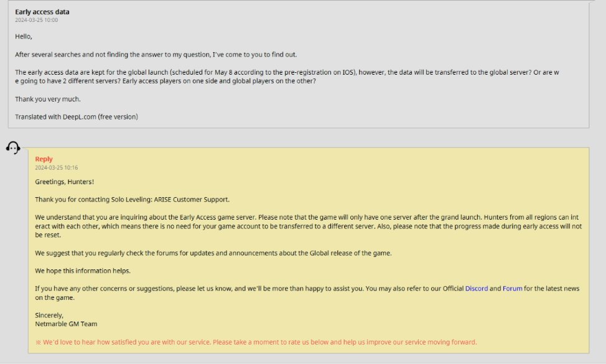Image resolution: width=606 pixels, height=364 pixels.
Task: Click the Sincerely, closing line
Action: 49,315
